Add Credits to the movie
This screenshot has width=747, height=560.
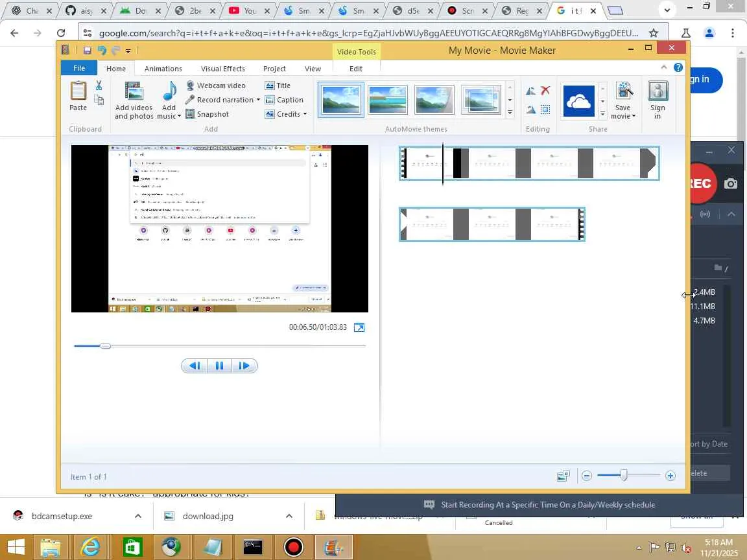283,114
